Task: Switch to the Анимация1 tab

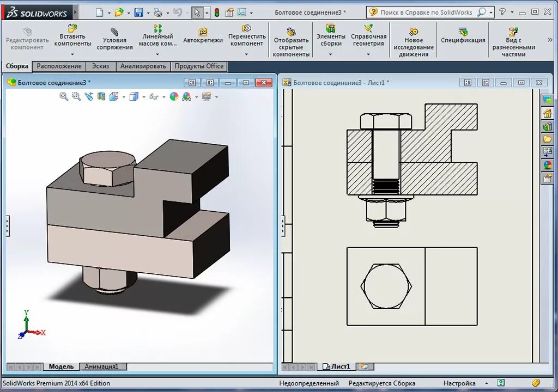Action: (x=102, y=366)
